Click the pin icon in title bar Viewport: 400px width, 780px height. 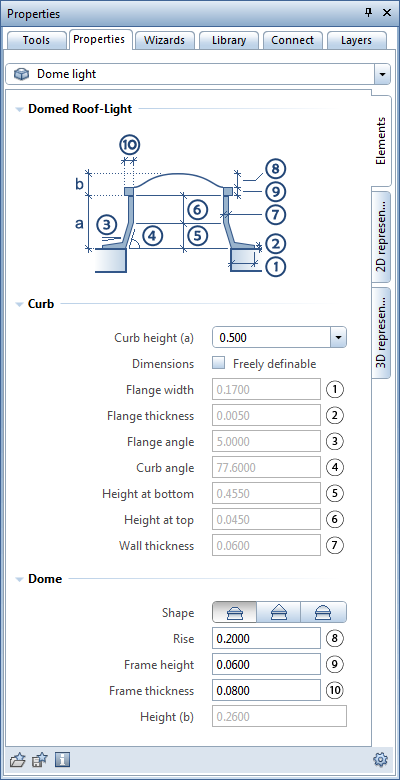tap(369, 13)
